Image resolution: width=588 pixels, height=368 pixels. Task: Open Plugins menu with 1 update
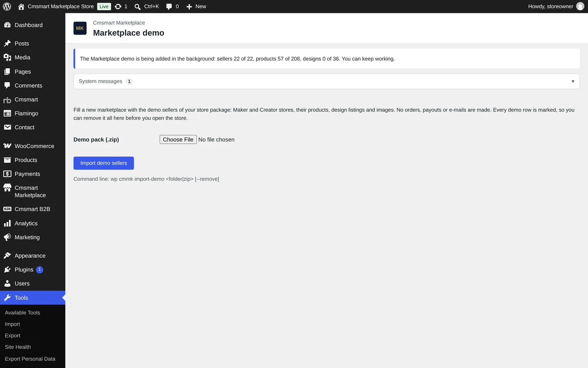[x=33, y=270]
